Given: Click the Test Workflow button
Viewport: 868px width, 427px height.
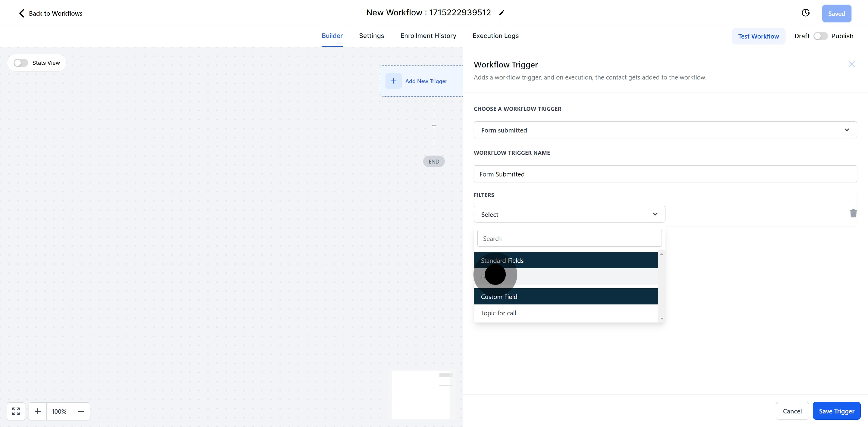Looking at the screenshot, I should coord(759,36).
